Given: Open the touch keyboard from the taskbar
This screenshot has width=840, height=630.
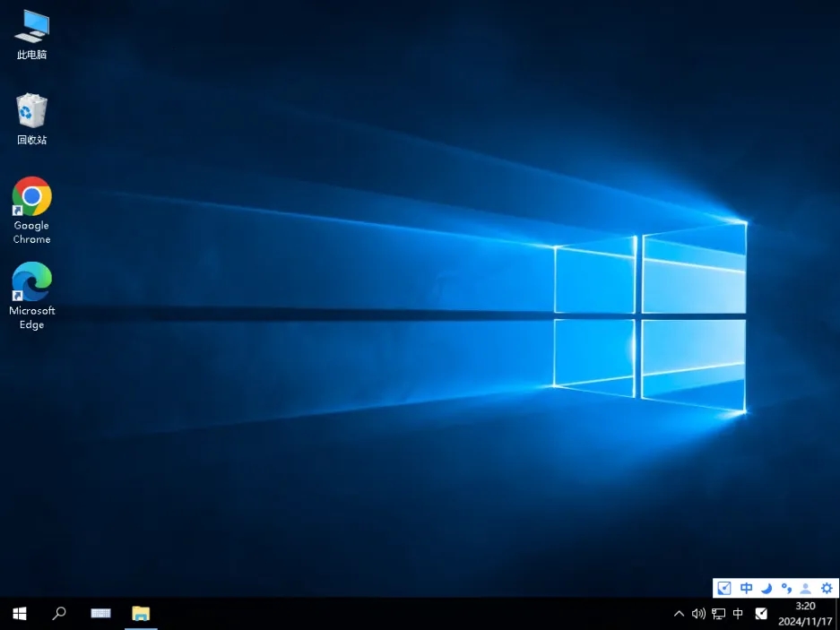Looking at the screenshot, I should tap(100, 613).
